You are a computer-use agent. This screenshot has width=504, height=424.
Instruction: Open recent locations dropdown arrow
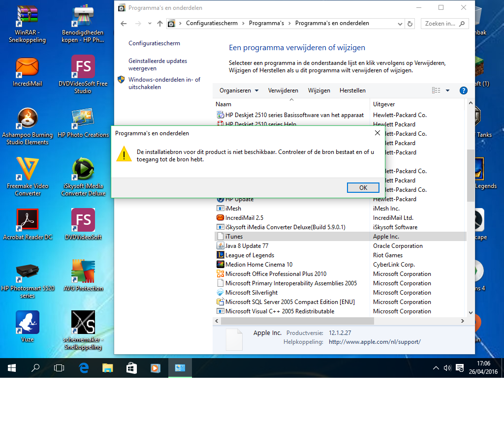(x=150, y=24)
